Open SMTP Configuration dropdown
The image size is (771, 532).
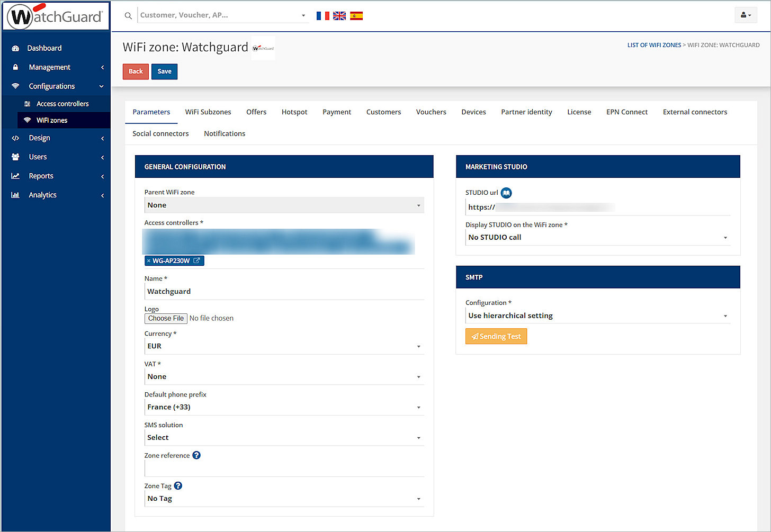click(x=598, y=315)
